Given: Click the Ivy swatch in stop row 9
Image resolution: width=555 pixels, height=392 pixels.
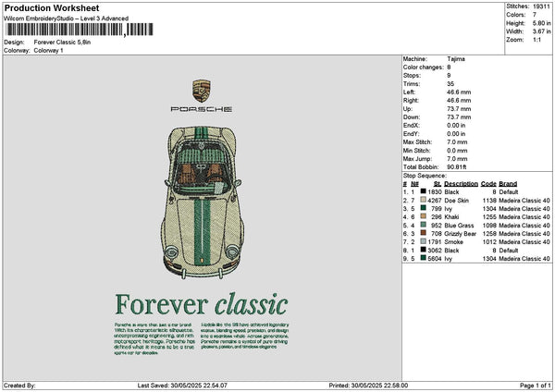Looking at the screenshot, I should [x=423, y=258].
